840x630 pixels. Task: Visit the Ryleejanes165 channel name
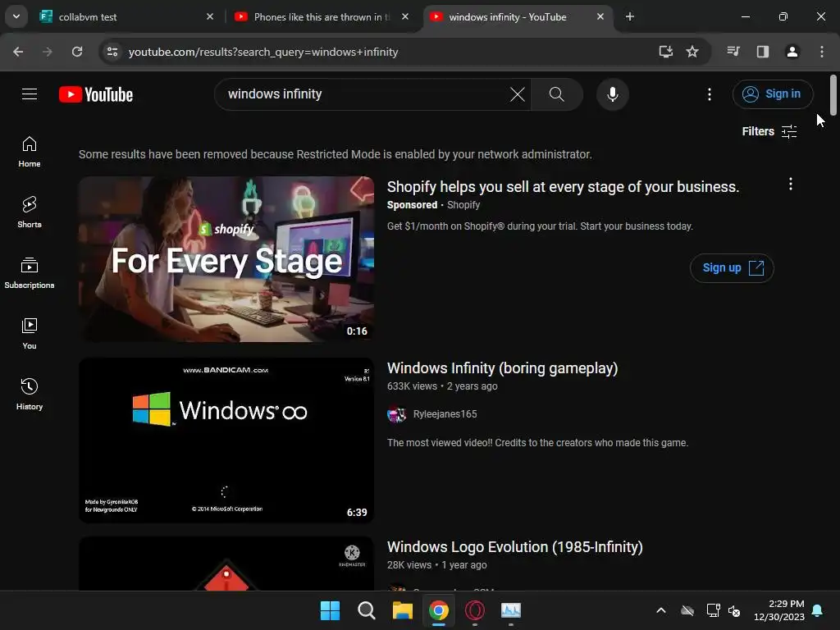[x=445, y=414]
